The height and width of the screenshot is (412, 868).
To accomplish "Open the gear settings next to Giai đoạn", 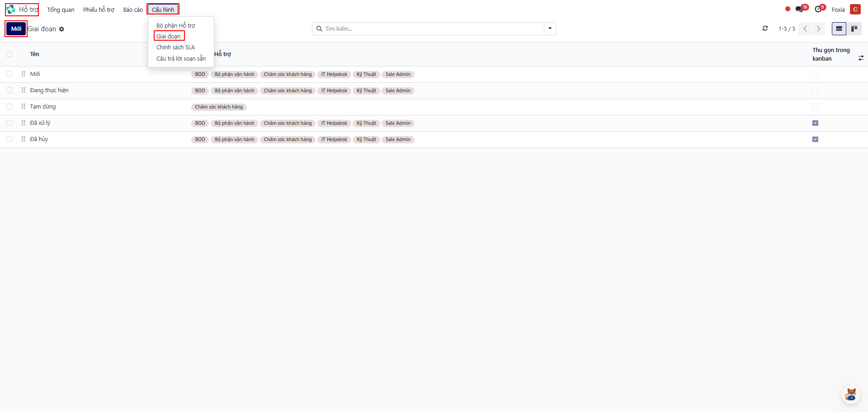I will [62, 29].
